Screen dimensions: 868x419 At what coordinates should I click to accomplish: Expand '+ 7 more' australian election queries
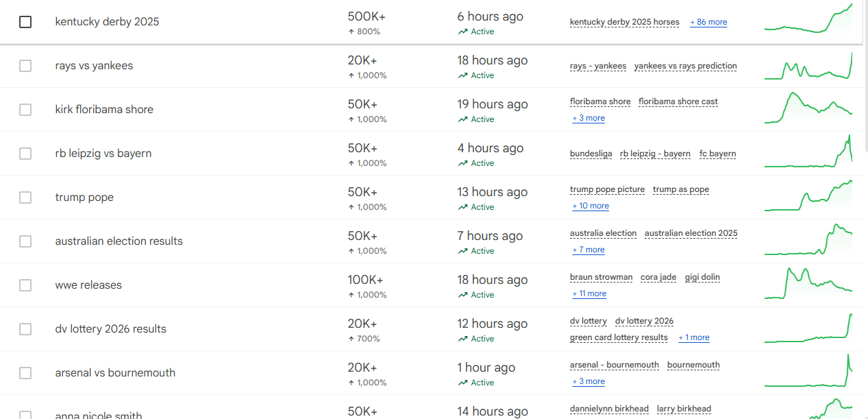click(x=588, y=250)
